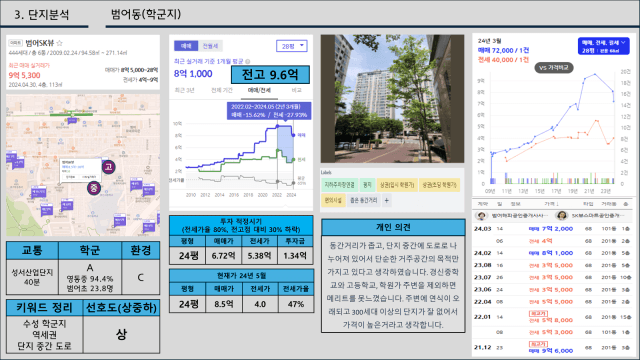The height and width of the screenshot is (360, 640).
Task: Click the VS 가격비교 button
Action: (x=554, y=68)
